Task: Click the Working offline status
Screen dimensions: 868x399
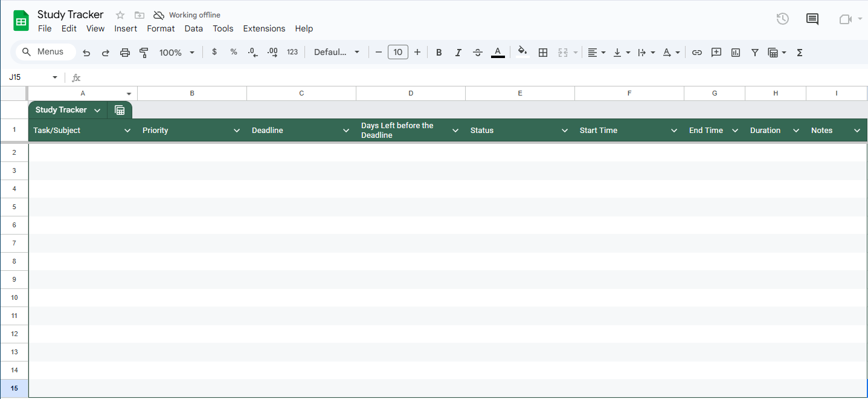Action: pyautogui.click(x=187, y=15)
